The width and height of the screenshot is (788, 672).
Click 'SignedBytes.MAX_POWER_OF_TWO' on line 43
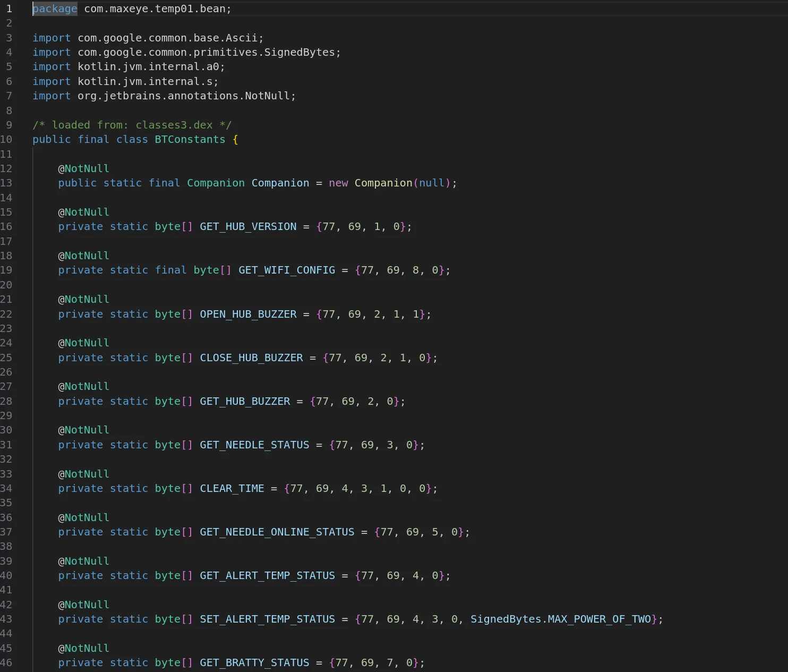pos(561,619)
